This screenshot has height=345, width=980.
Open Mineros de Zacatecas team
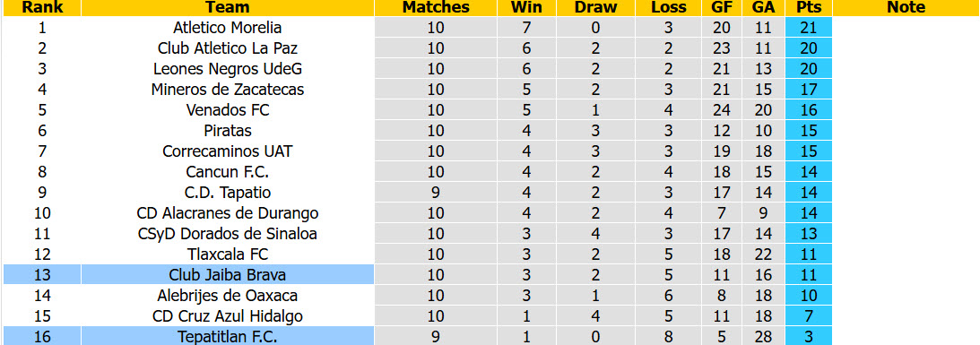228,90
